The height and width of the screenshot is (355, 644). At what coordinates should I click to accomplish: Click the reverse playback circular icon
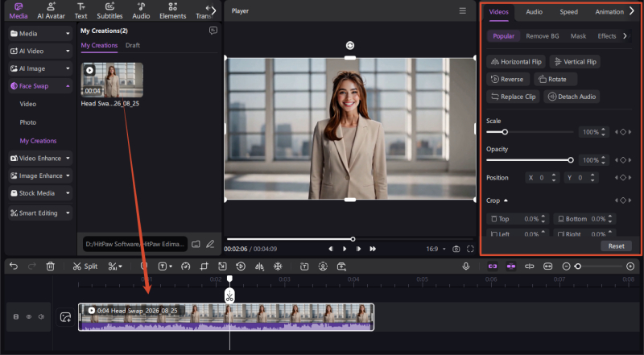[x=241, y=266]
